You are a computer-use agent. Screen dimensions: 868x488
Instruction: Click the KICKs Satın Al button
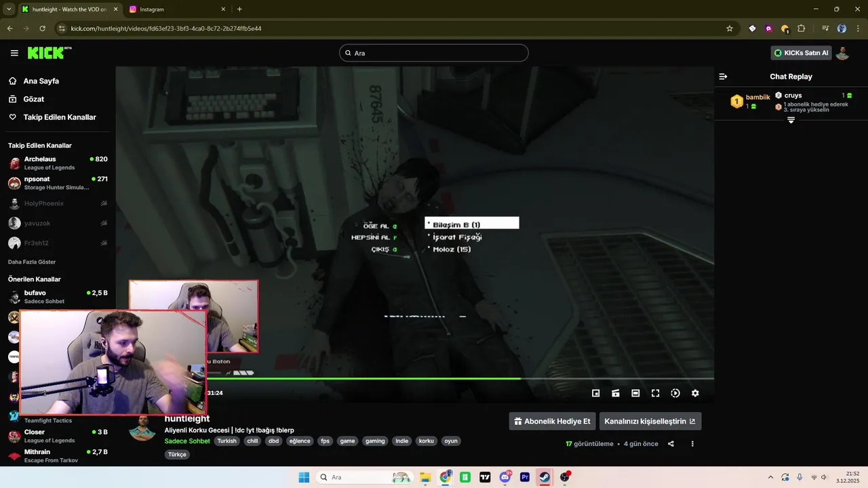tap(802, 53)
